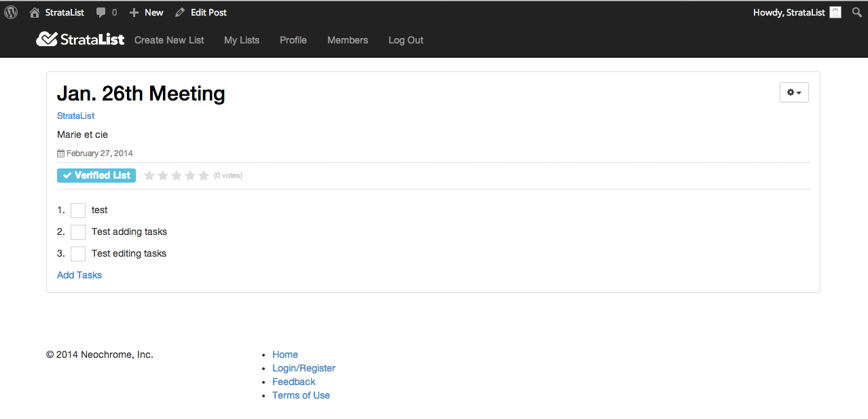Tick the 'Test adding tasks' checkbox
The height and width of the screenshot is (419, 868).
click(x=78, y=232)
